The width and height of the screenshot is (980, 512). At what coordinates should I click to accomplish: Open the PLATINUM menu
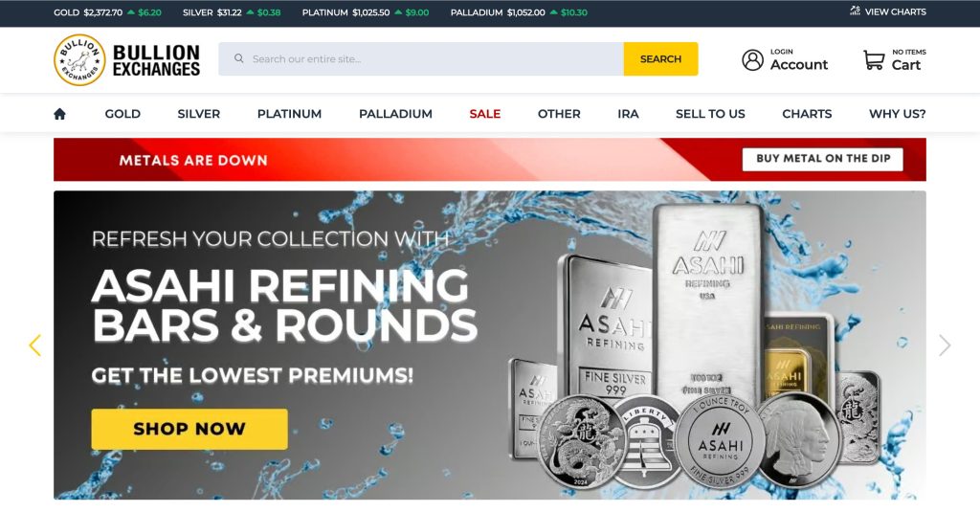point(289,114)
